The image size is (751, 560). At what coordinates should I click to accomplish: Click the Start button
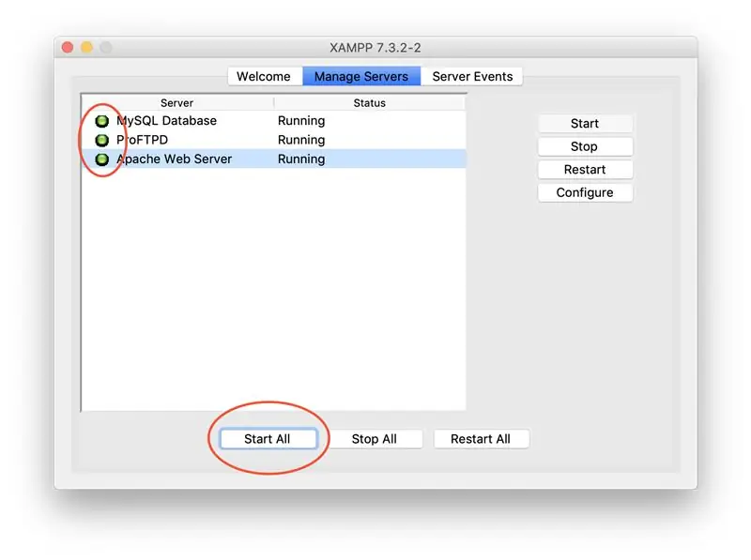[x=585, y=124]
